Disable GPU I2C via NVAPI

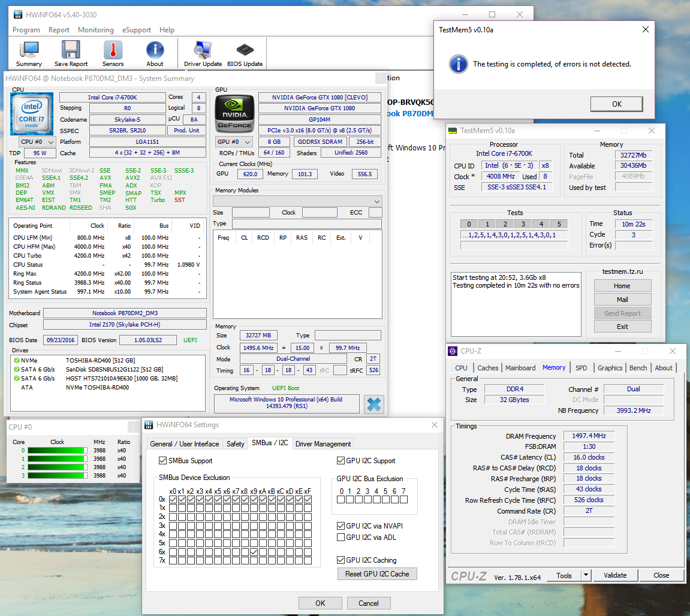341,526
